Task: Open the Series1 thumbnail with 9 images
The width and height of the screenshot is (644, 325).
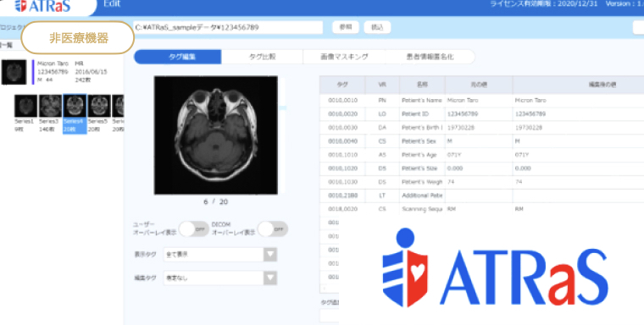Action: click(26, 106)
